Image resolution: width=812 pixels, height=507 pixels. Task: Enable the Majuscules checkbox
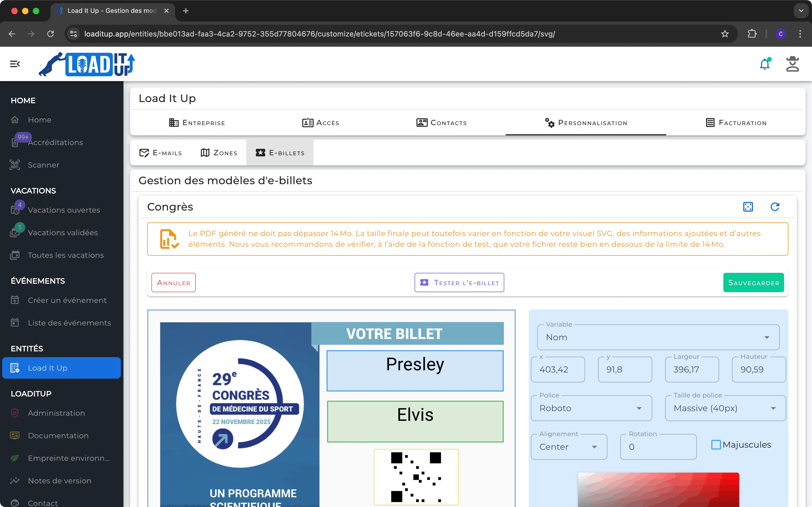tap(716, 444)
